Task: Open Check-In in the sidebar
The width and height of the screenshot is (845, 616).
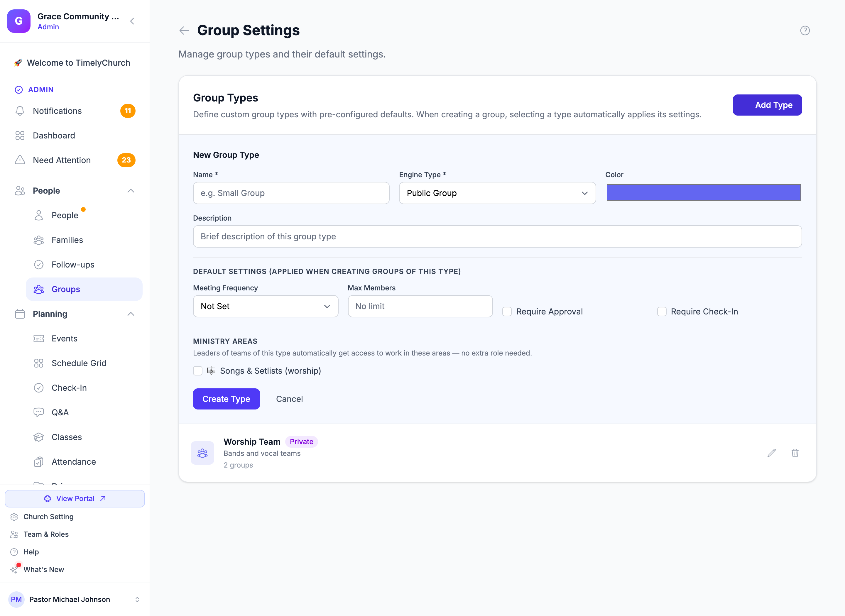Action: (x=84, y=388)
